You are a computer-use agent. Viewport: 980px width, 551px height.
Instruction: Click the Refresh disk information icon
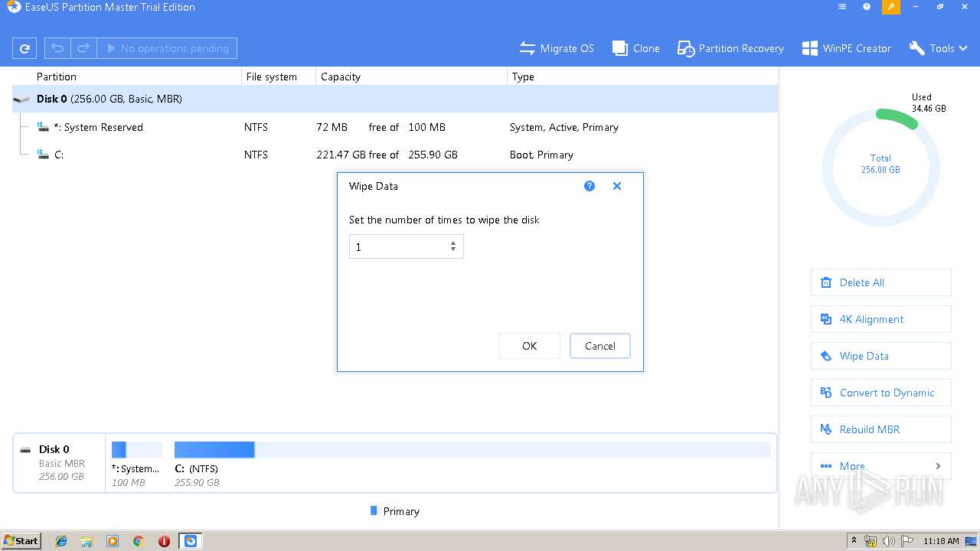[24, 48]
